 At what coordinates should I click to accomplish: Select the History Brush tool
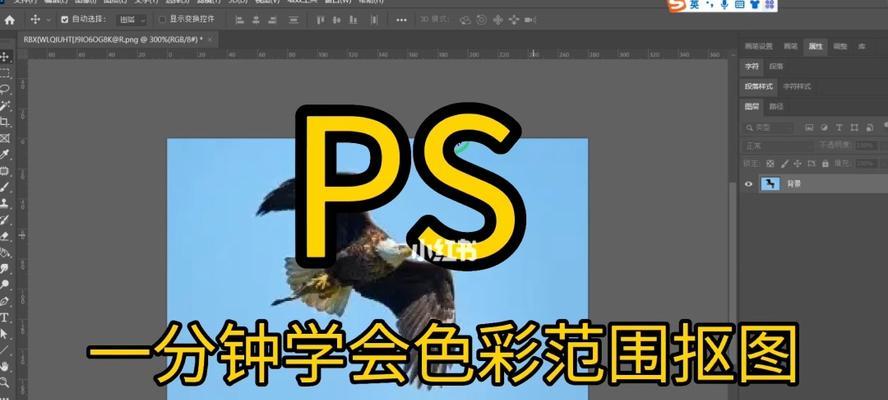coord(5,219)
